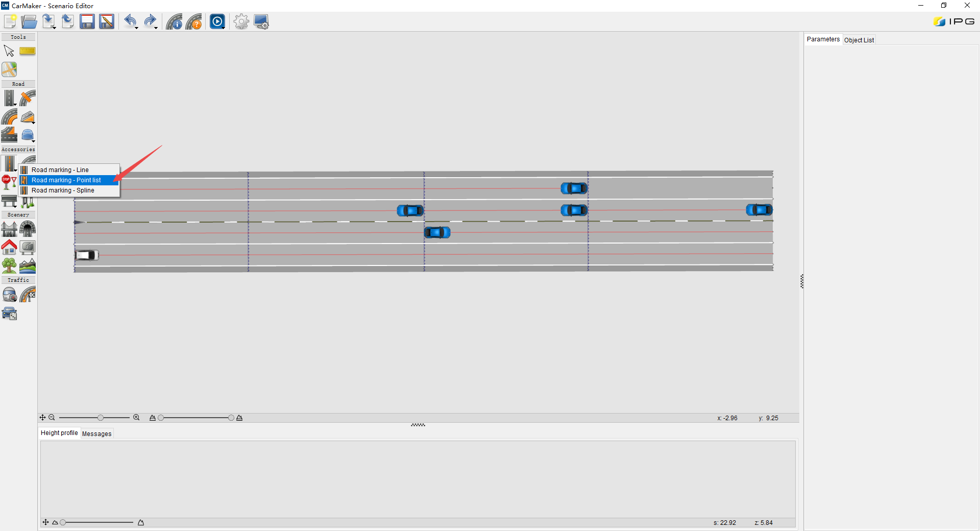
Task: Select the straight road segment tool
Action: [x=9, y=98]
